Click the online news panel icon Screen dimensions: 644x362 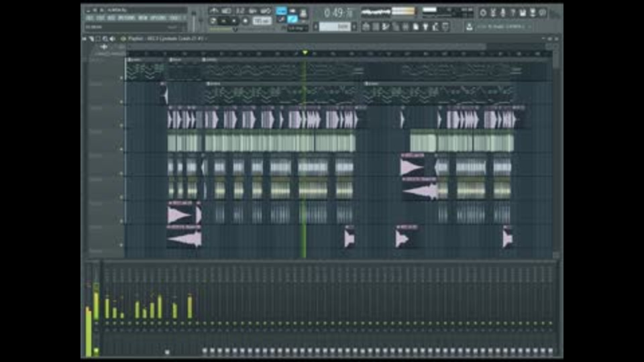pos(470,27)
